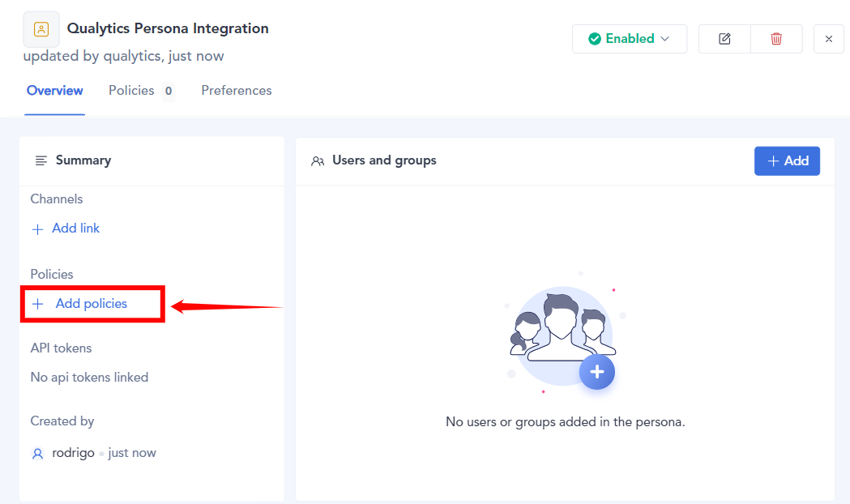
Task: Click the blue Add button
Action: click(x=787, y=161)
